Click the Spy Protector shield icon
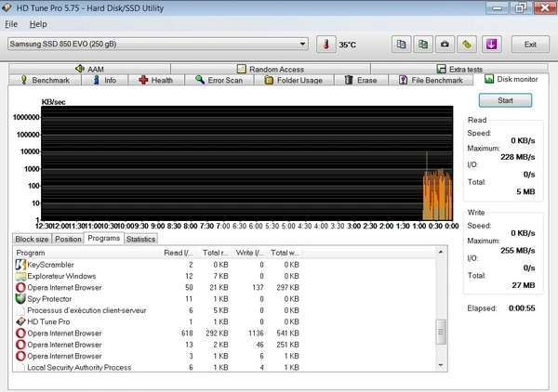Viewport: 558px width, 392px height. [x=21, y=299]
